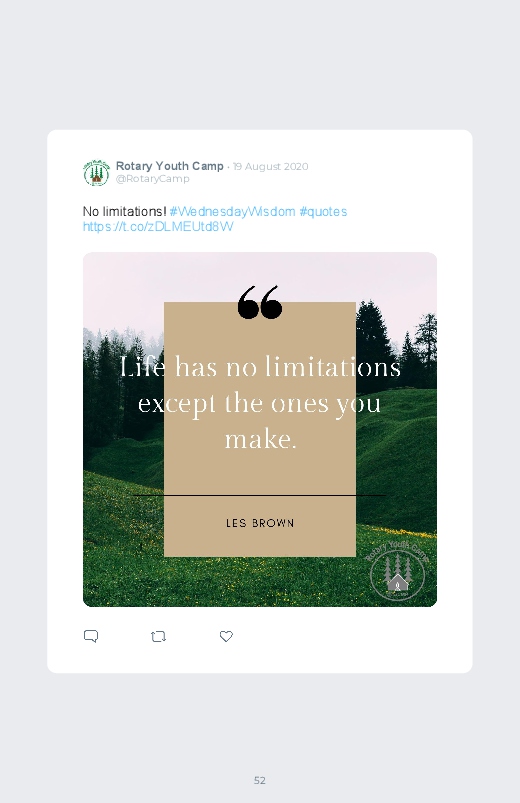The width and height of the screenshot is (520, 803).
Task: Open the quote image thumbnail
Action: coord(260,429)
